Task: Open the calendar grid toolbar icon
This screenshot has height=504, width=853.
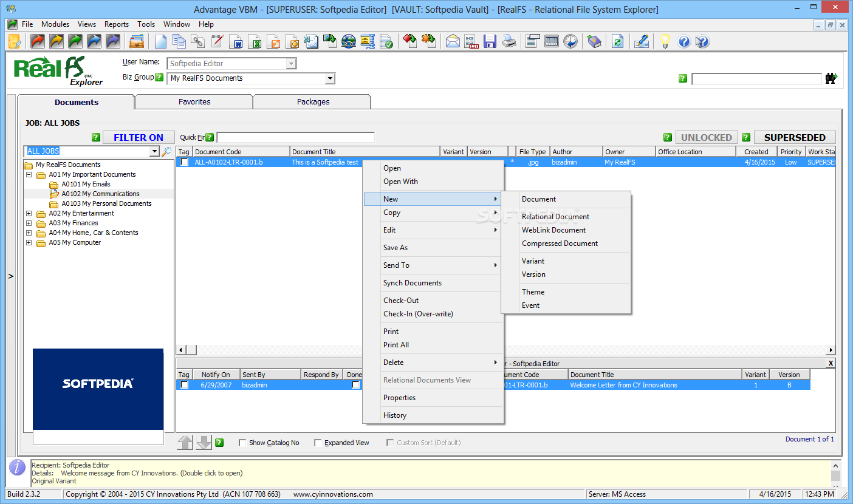Action: (x=552, y=41)
